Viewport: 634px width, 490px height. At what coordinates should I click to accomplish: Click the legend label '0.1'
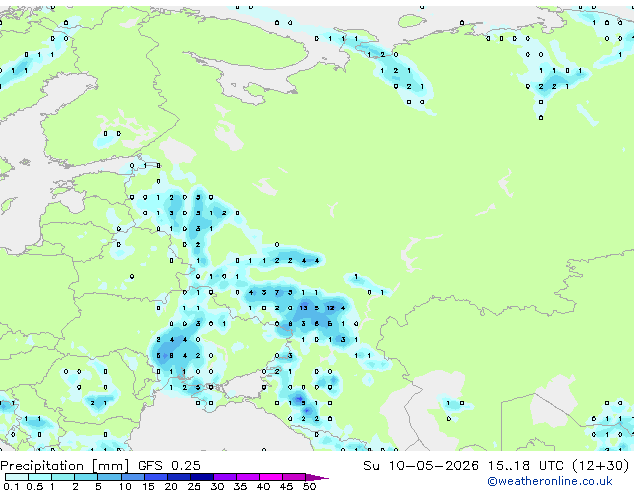point(11,486)
